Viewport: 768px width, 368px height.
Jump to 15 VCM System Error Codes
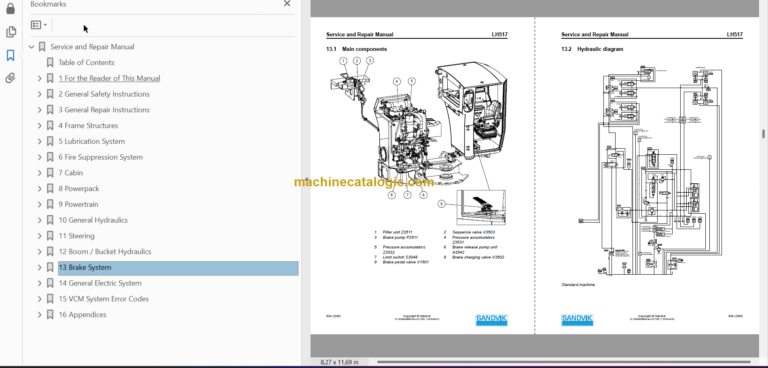click(x=103, y=299)
